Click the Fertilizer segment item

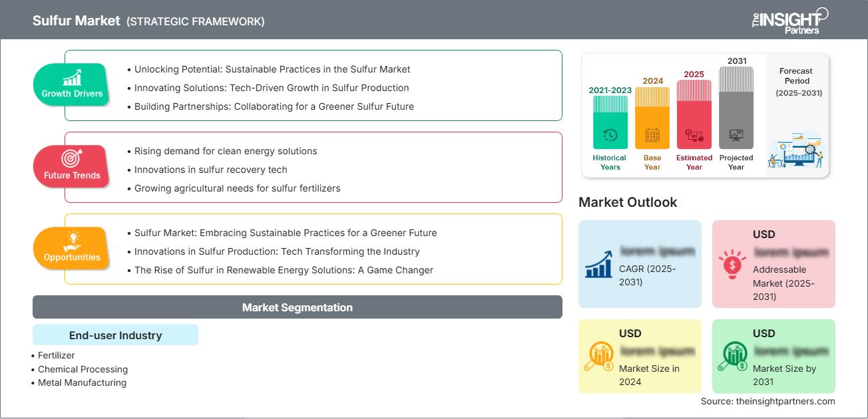coord(57,356)
